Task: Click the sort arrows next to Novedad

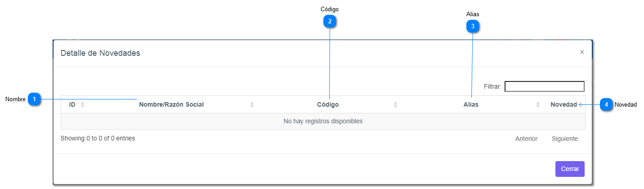Action: tap(581, 105)
